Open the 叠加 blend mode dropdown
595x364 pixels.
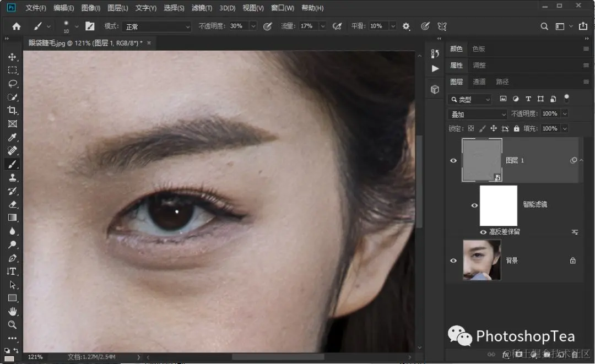[x=477, y=115]
